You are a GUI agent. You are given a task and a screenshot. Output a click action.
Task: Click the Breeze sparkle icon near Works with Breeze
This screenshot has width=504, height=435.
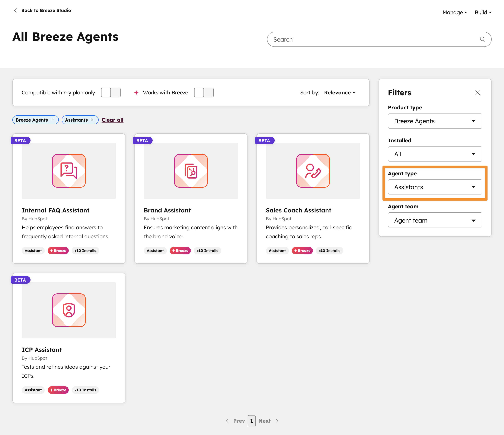click(136, 93)
